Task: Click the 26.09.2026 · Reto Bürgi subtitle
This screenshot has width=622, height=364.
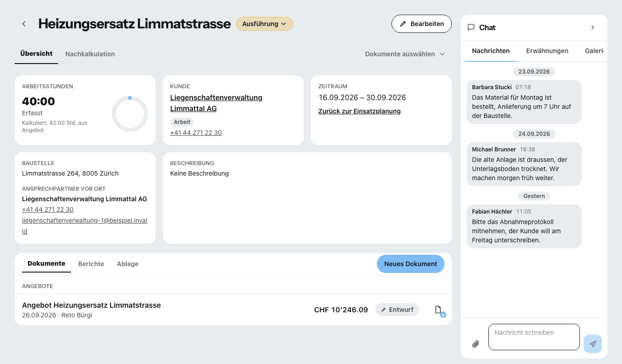Action: (57, 315)
